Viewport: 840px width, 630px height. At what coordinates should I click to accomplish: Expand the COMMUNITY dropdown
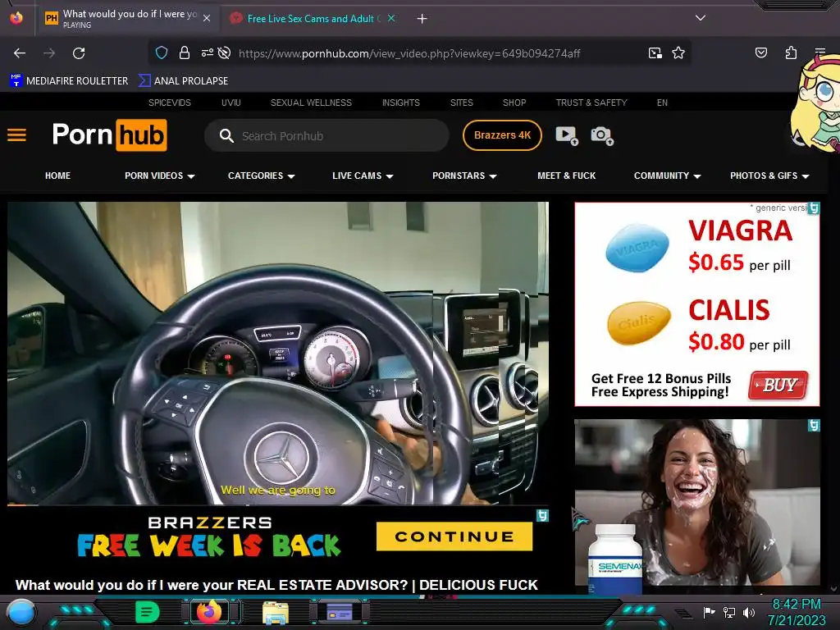tap(668, 176)
